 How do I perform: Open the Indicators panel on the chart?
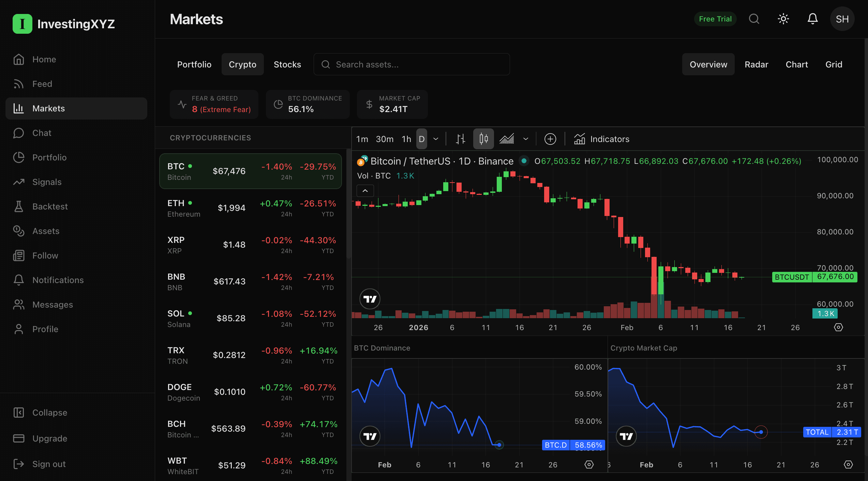point(602,139)
